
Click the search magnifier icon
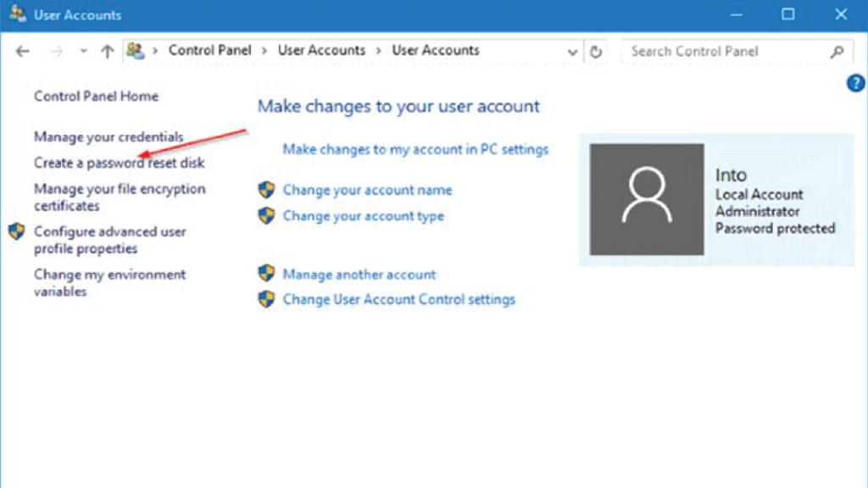pos(837,51)
